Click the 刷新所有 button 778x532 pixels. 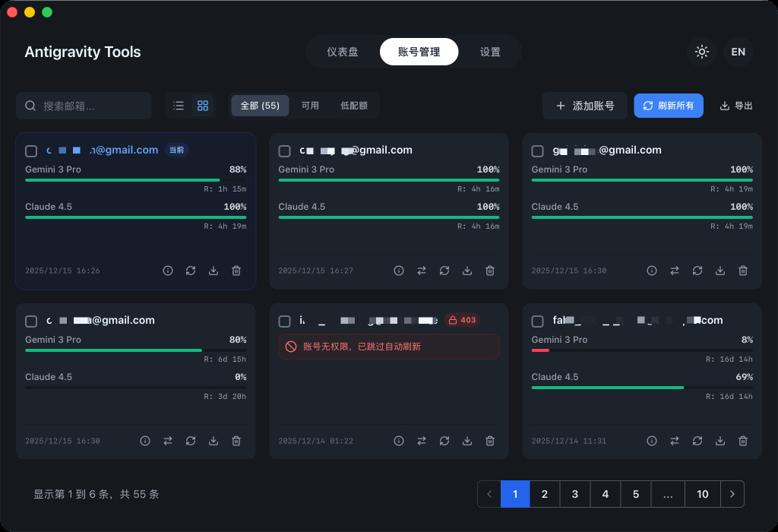pyautogui.click(x=669, y=106)
